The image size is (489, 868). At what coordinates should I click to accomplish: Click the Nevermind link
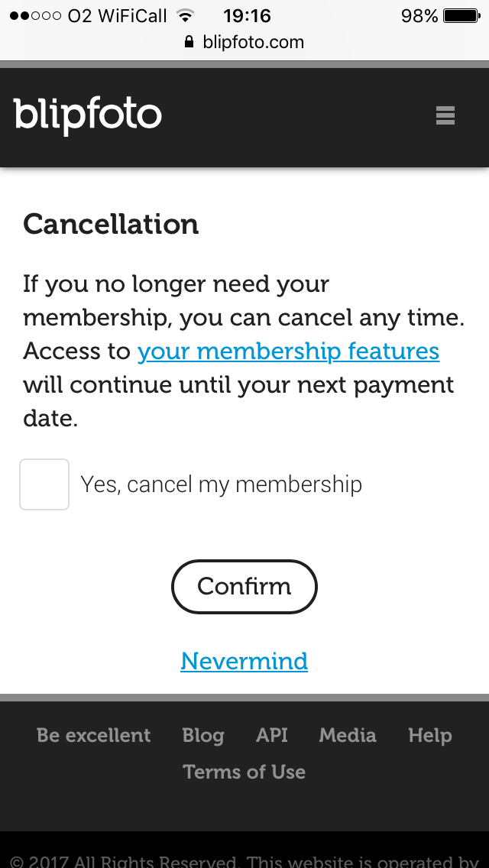pyautogui.click(x=244, y=661)
